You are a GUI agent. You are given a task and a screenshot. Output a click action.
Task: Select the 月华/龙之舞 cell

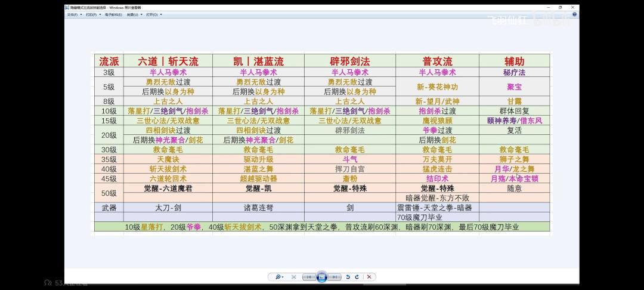coord(514,169)
